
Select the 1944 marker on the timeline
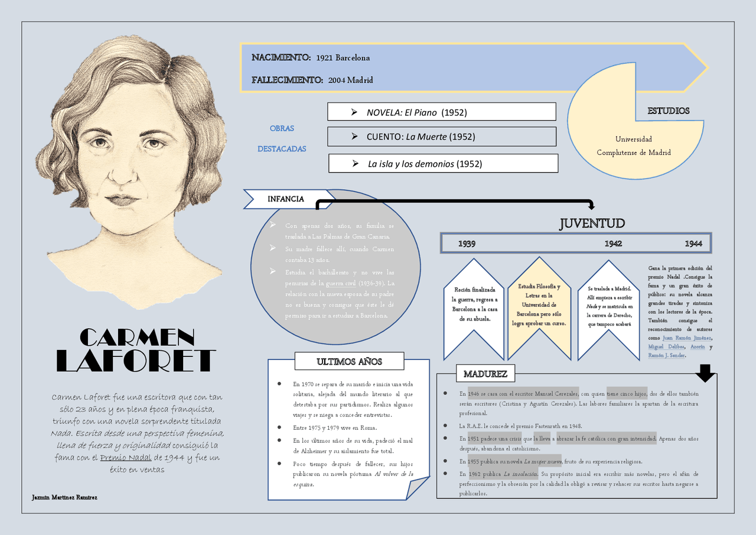tap(693, 244)
